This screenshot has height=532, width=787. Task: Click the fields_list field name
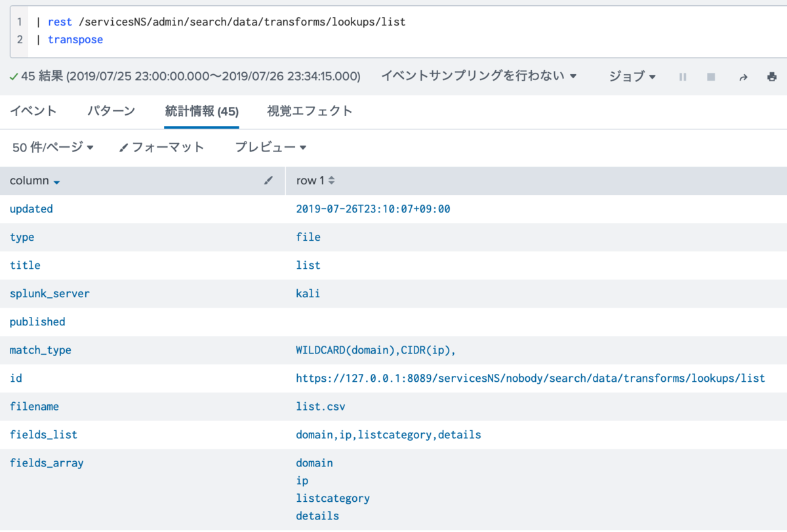tap(43, 434)
